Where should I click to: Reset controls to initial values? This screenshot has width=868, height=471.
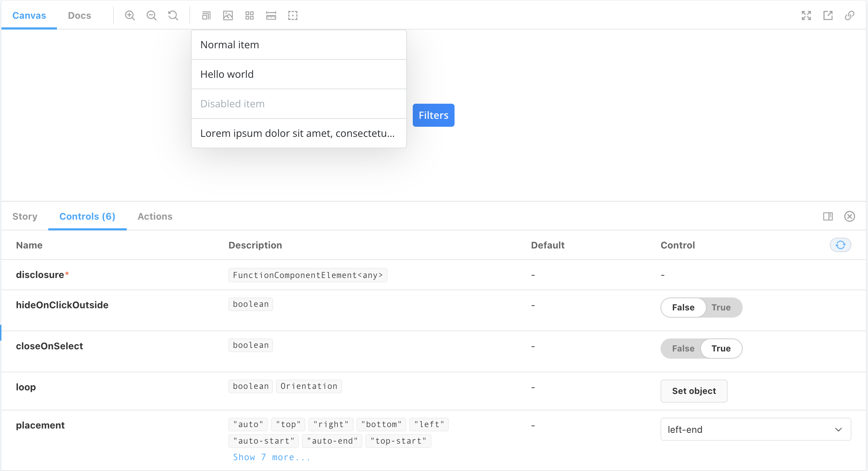pyautogui.click(x=841, y=245)
